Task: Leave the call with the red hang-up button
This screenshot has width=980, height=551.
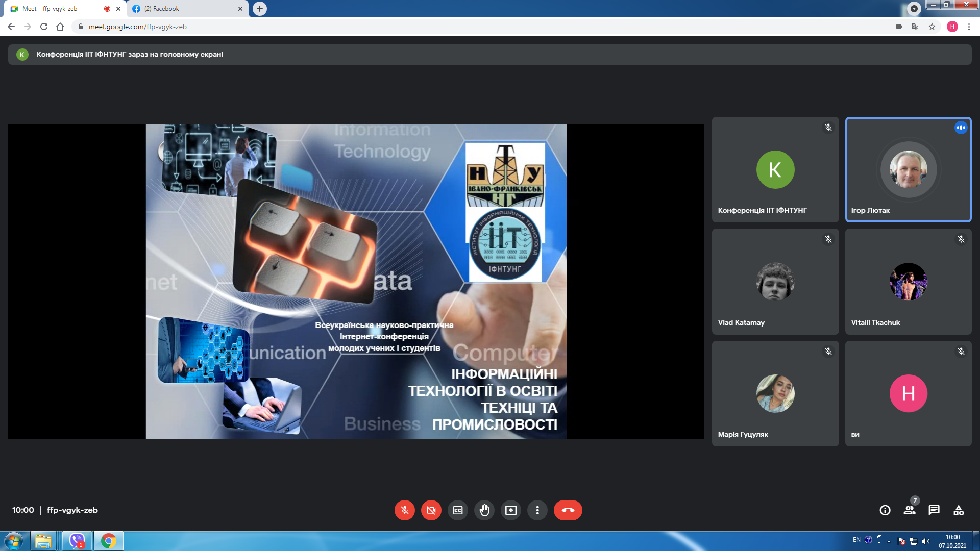Action: tap(568, 510)
